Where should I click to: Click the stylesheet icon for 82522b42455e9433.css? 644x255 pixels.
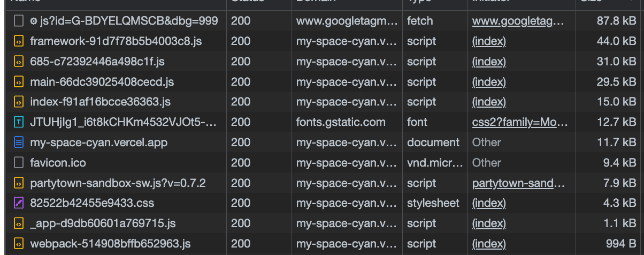tap(19, 204)
